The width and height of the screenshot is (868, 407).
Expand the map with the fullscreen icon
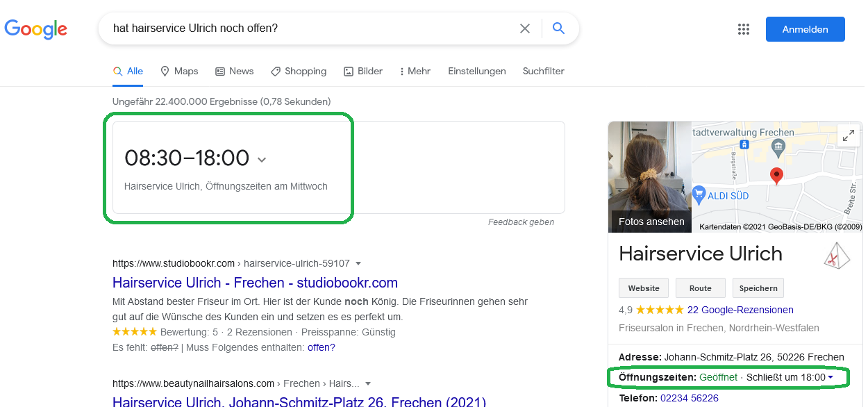tap(848, 136)
